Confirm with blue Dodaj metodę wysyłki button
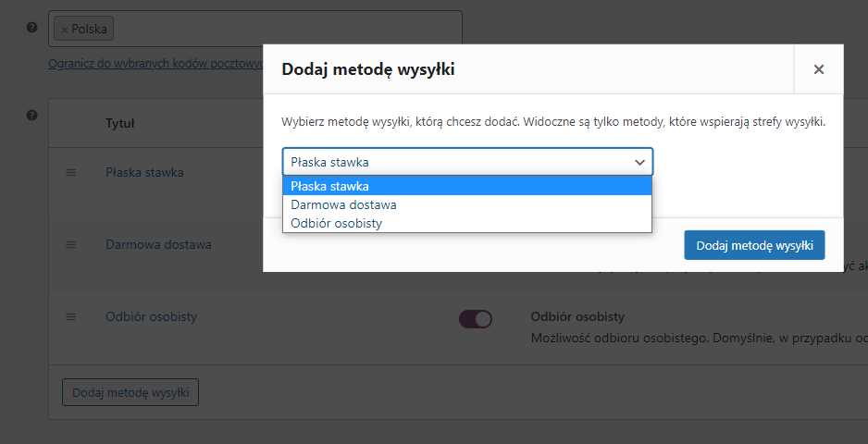 click(x=754, y=245)
